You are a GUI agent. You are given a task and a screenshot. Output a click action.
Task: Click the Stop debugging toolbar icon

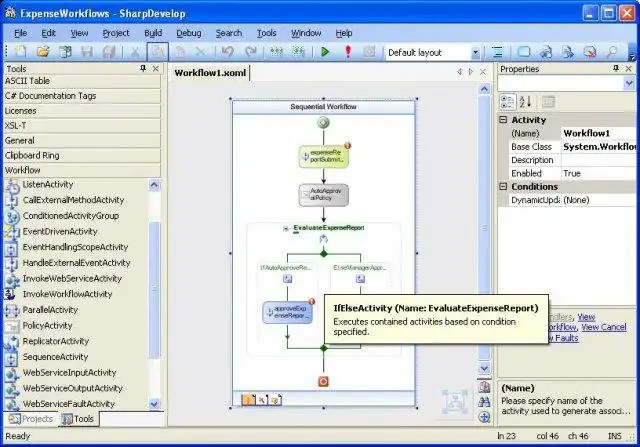click(369, 52)
